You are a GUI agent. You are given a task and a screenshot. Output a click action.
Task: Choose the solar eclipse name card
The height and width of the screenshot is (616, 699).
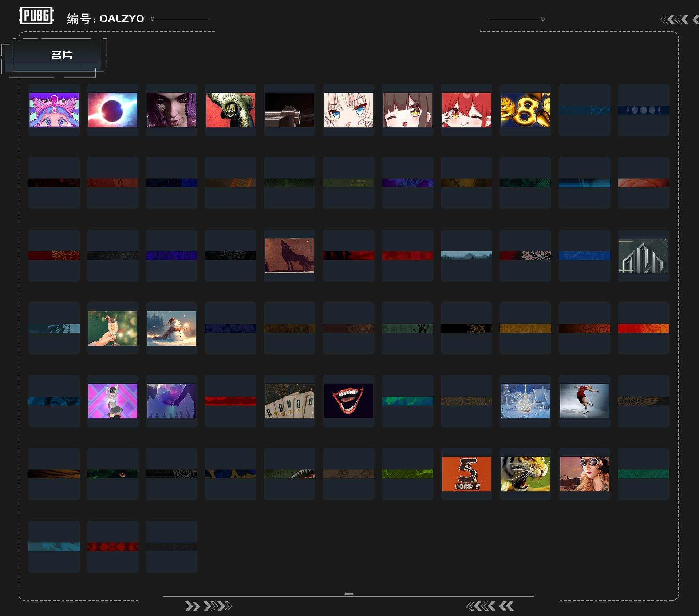[112, 110]
